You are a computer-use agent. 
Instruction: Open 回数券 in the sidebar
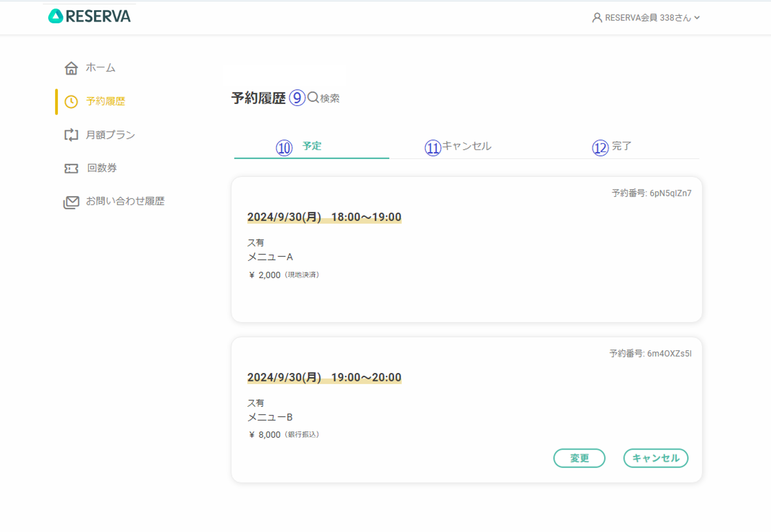(102, 168)
